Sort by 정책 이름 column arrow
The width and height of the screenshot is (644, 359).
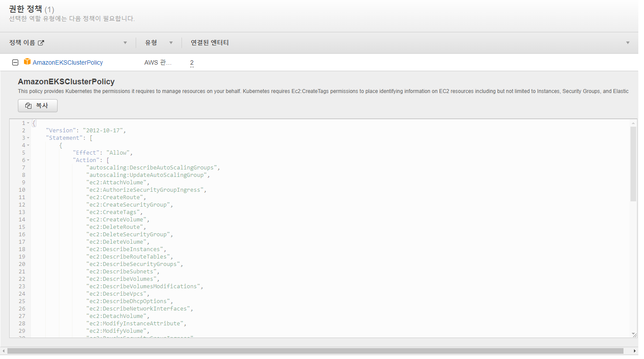(x=125, y=43)
